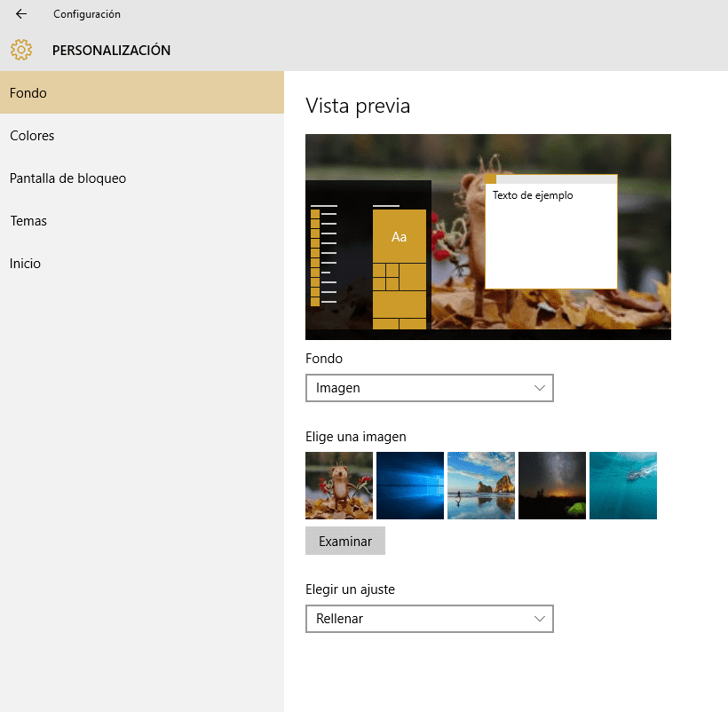Switch to the Temas section
Image resolution: width=728 pixels, height=712 pixels.
pos(142,221)
